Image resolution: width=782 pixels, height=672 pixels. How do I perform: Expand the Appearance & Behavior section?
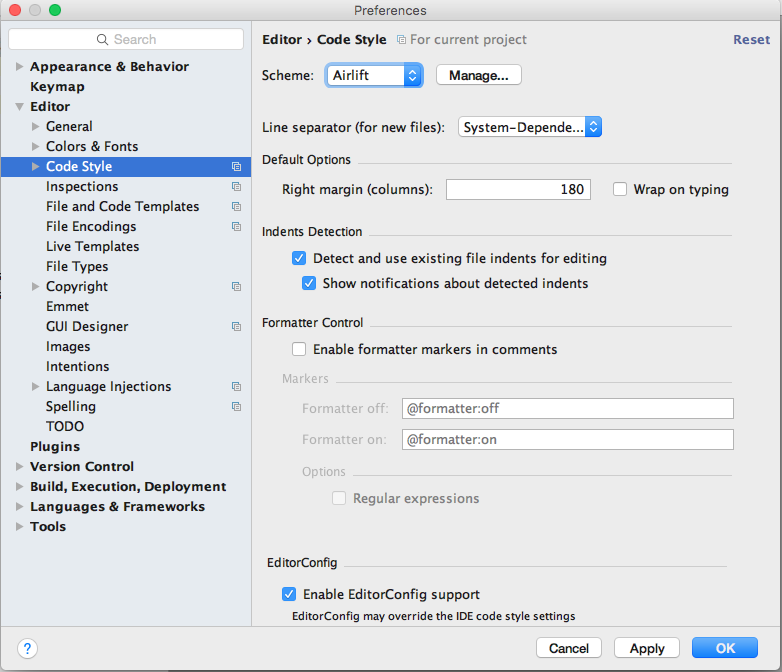tap(20, 67)
